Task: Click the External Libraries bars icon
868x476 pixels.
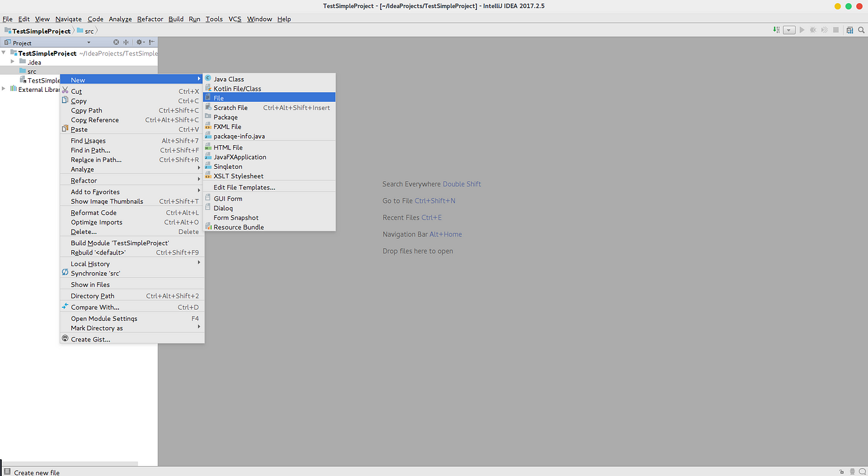Action: 13,89
